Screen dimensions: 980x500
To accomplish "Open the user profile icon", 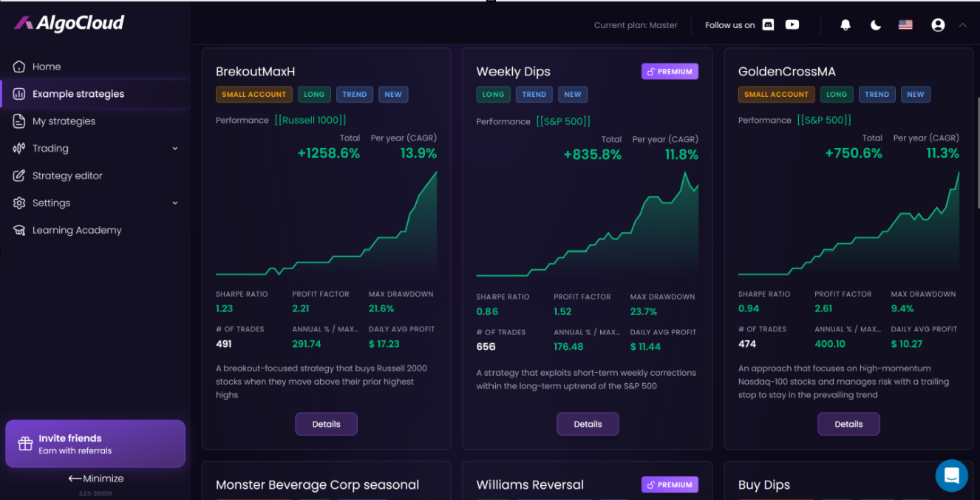I will point(938,25).
